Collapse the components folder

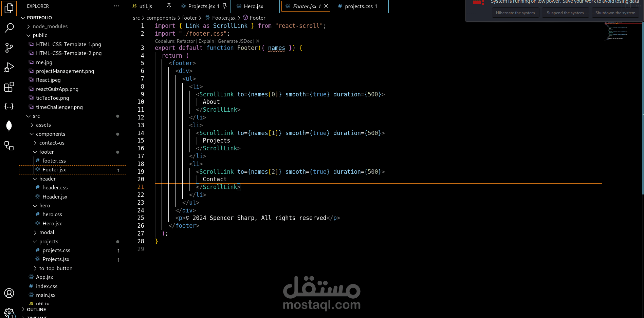pos(72,134)
